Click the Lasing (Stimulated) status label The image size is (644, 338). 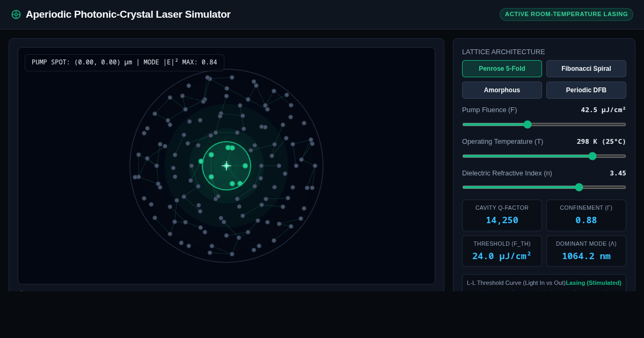(594, 283)
